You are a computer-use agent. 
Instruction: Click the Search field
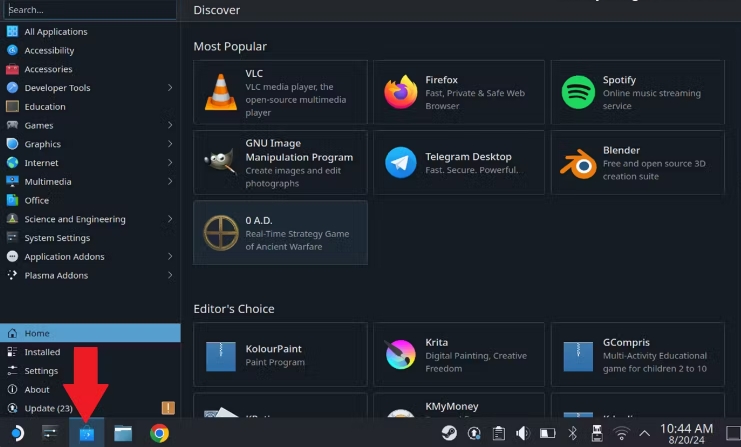point(90,10)
